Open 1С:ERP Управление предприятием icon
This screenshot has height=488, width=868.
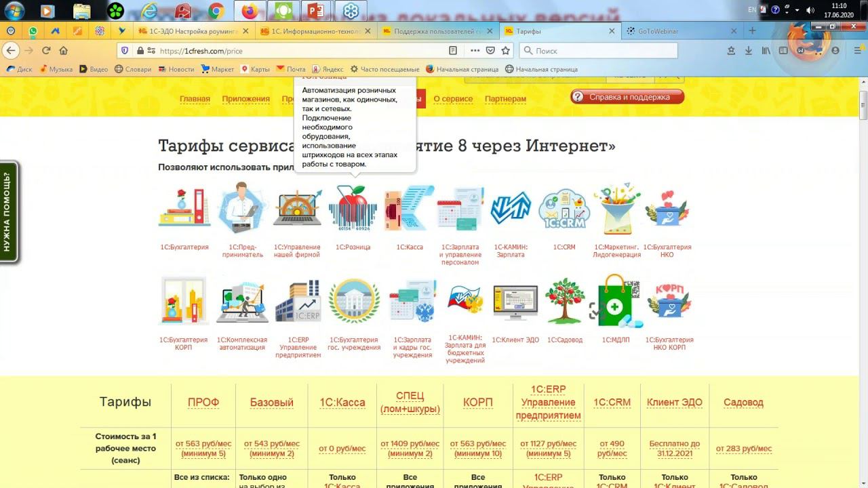point(298,301)
